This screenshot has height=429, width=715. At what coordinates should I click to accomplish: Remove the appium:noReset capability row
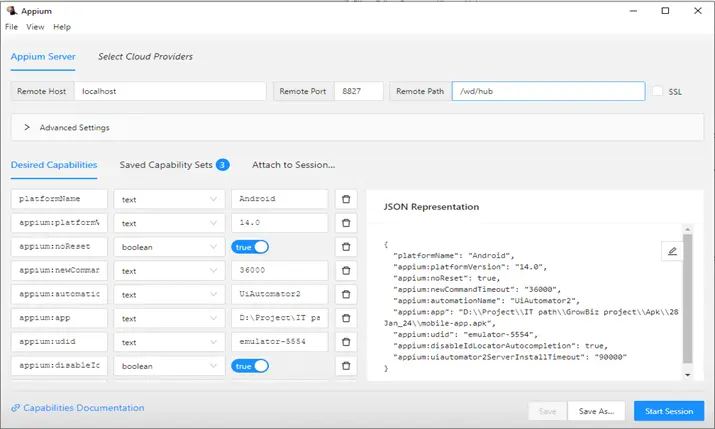[x=346, y=247]
